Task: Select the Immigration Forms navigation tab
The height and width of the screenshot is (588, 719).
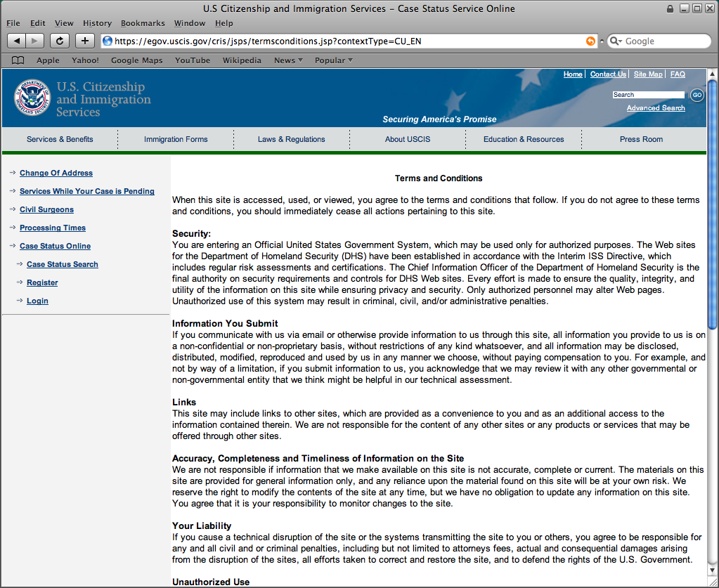Action: tap(176, 139)
